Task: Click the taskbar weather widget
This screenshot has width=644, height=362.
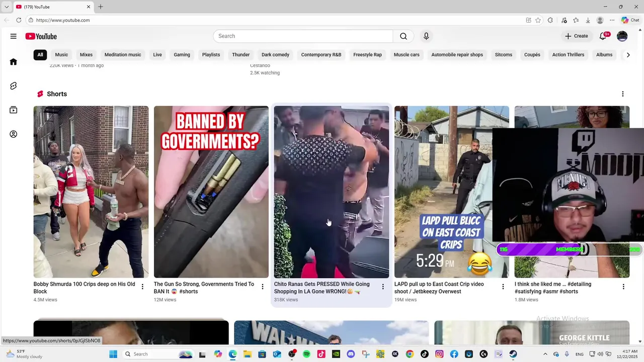Action: coord(25,354)
